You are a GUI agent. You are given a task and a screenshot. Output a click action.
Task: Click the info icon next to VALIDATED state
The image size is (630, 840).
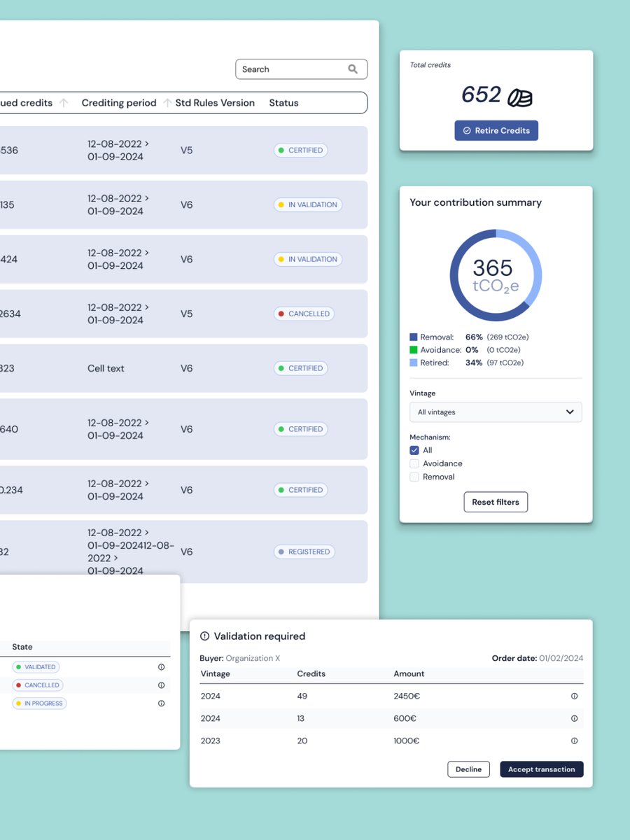click(161, 667)
